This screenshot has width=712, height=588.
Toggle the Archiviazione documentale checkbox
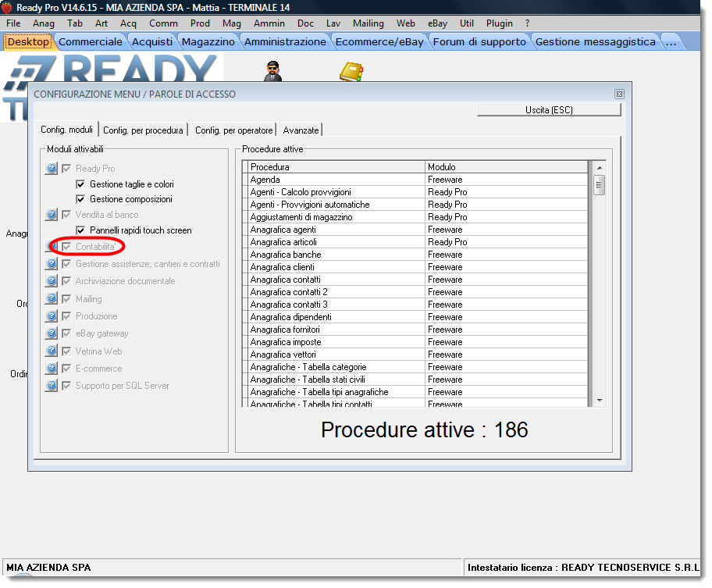point(66,281)
